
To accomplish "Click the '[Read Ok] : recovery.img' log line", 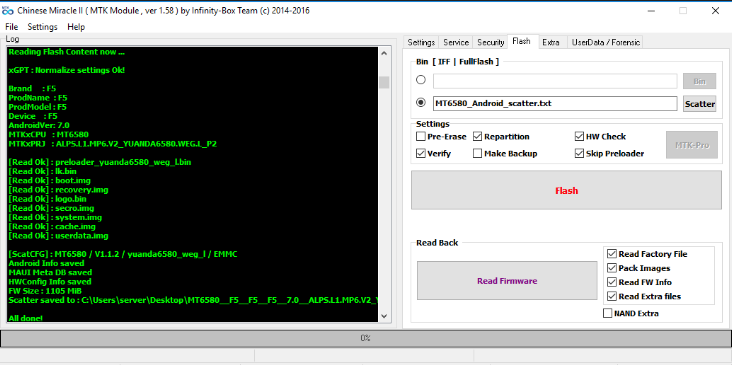I will click(58, 190).
